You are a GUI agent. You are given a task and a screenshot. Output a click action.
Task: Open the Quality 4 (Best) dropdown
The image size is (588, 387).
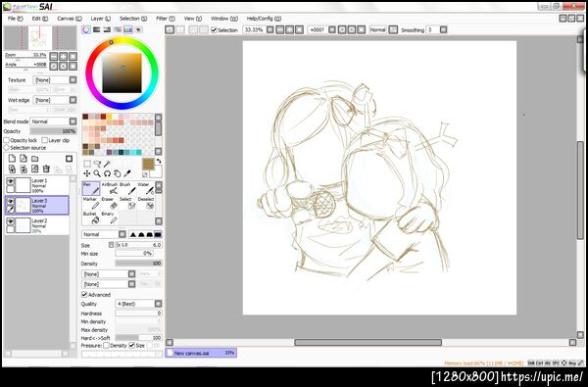[158, 304]
